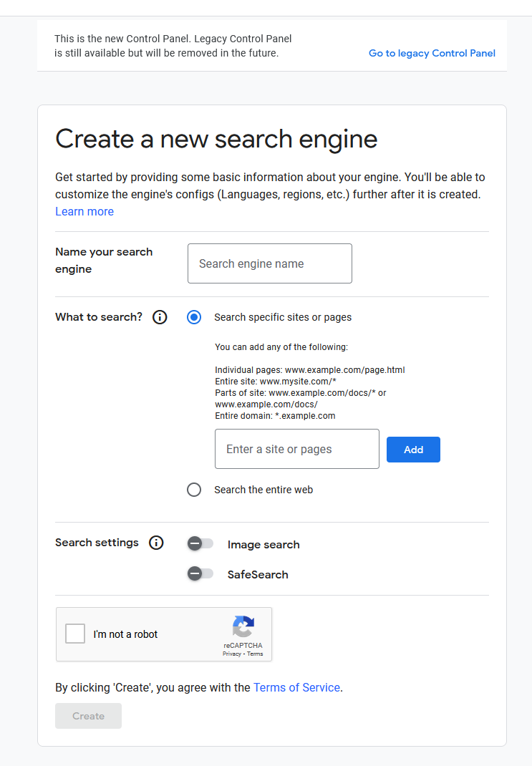532x766 pixels.
Task: Open the Learn more link
Action: coord(84,211)
